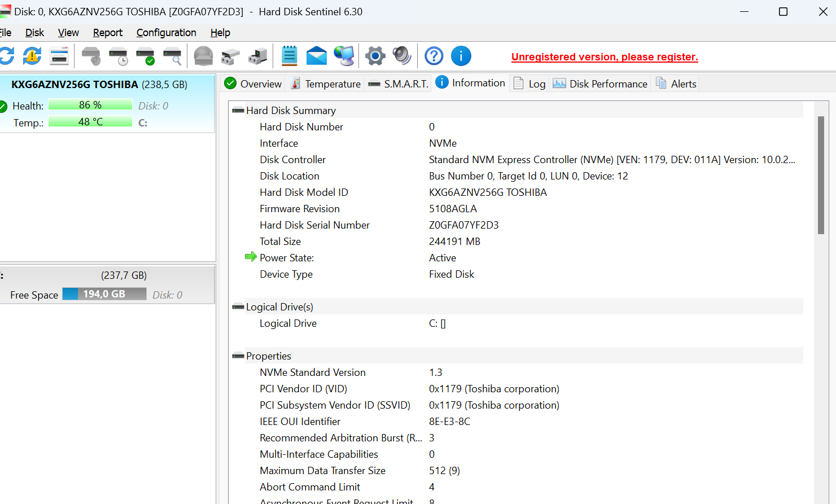
Task: Click the envelope email icon in toolbar
Action: coord(316,56)
